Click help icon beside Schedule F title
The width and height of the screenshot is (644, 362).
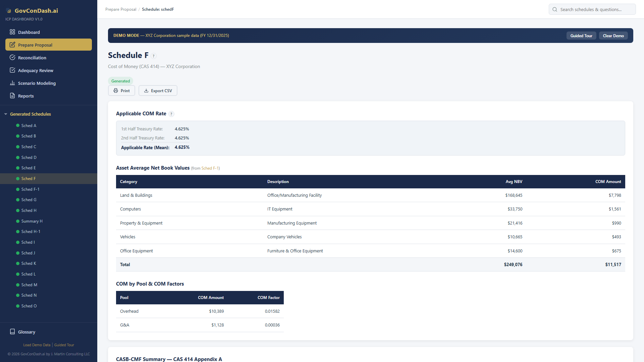[154, 56]
